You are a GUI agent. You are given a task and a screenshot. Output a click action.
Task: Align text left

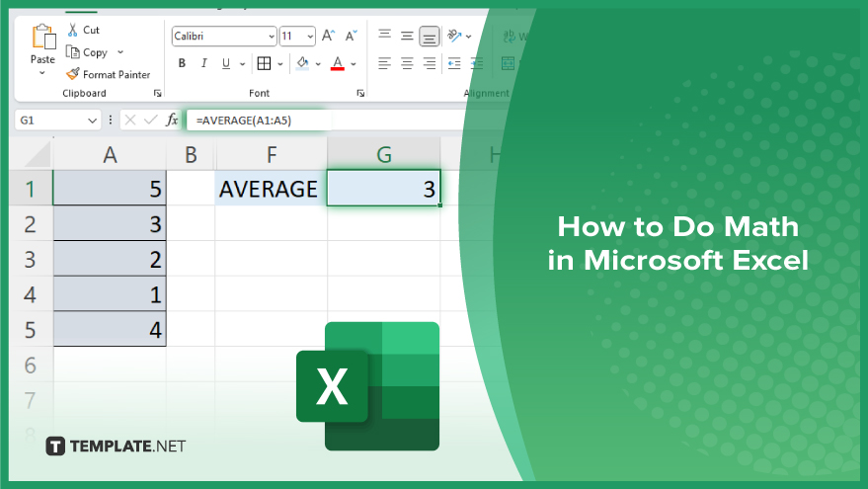pyautogui.click(x=384, y=63)
